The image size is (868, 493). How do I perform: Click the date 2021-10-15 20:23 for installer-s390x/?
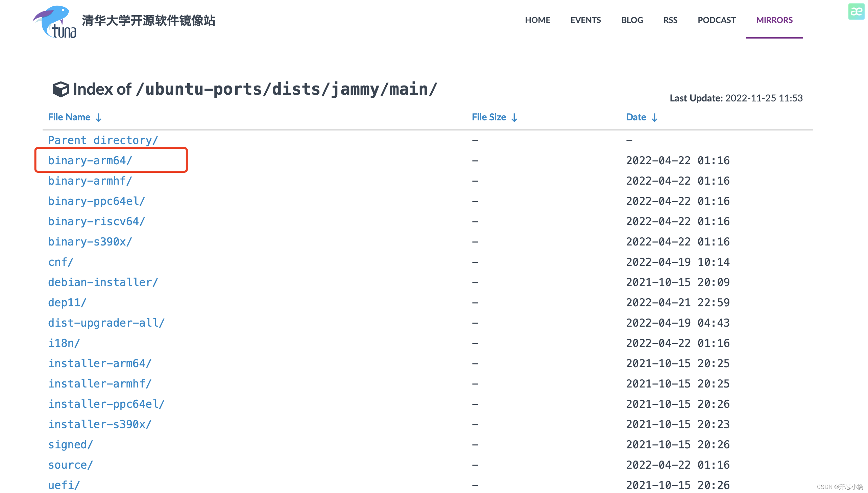click(x=678, y=425)
